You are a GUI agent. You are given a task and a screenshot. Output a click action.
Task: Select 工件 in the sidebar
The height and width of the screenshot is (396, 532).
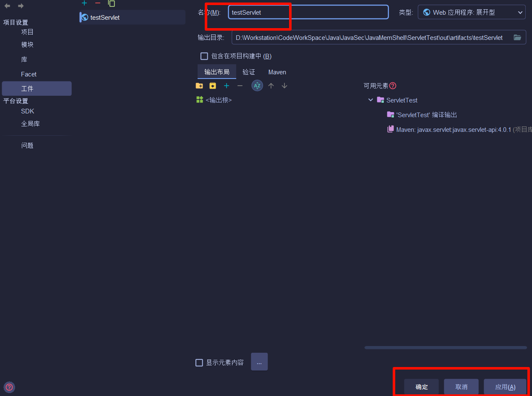click(37, 89)
